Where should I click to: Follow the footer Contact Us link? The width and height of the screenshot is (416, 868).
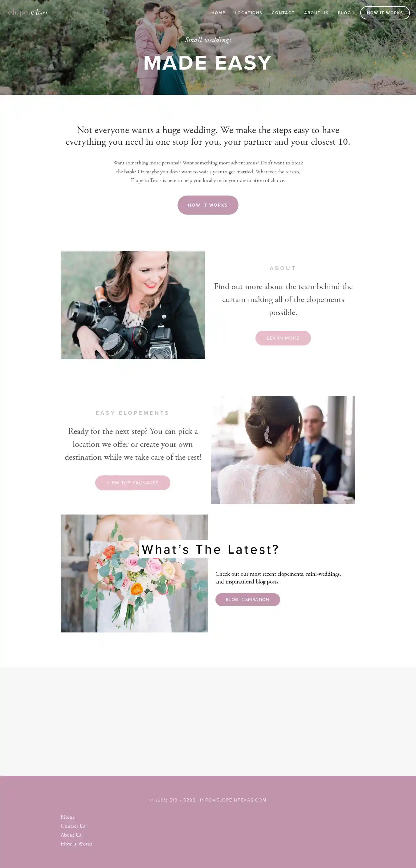[73, 826]
